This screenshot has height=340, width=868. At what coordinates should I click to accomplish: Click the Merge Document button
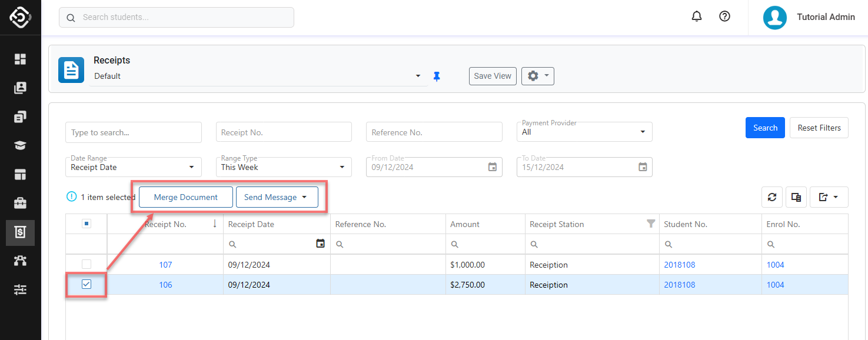[x=186, y=198]
